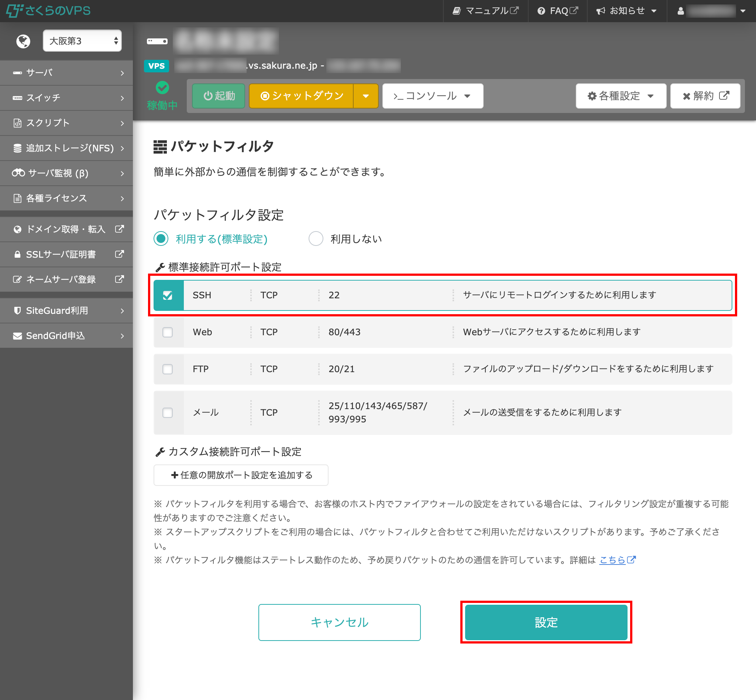Select the 利用しない radio button

click(316, 239)
